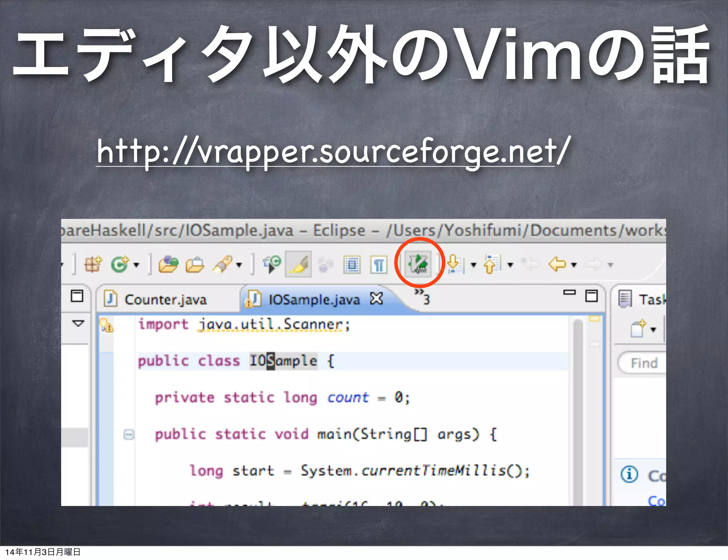Open the left panel view menu triangle

click(78, 323)
